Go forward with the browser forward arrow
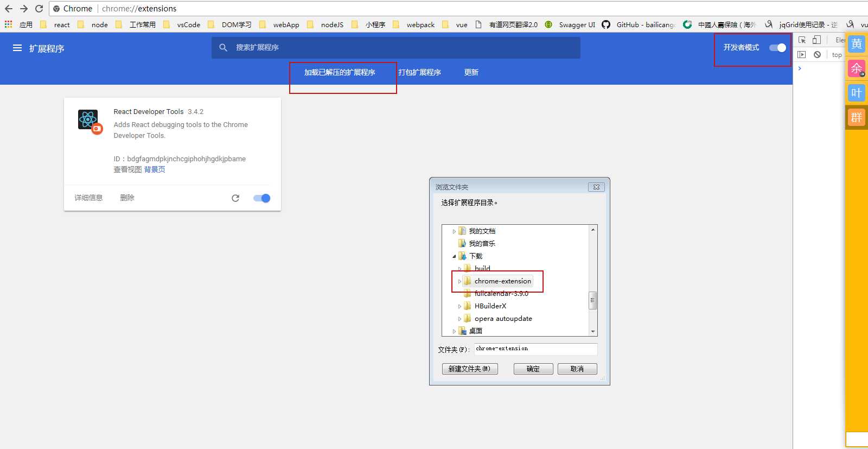The width and height of the screenshot is (868, 449). [24, 9]
